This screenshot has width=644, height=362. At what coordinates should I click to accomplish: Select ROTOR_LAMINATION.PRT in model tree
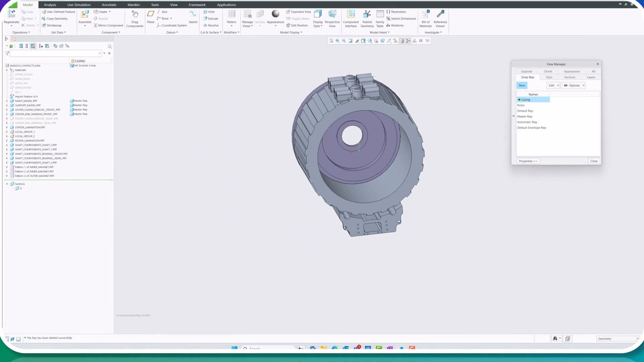click(30, 141)
